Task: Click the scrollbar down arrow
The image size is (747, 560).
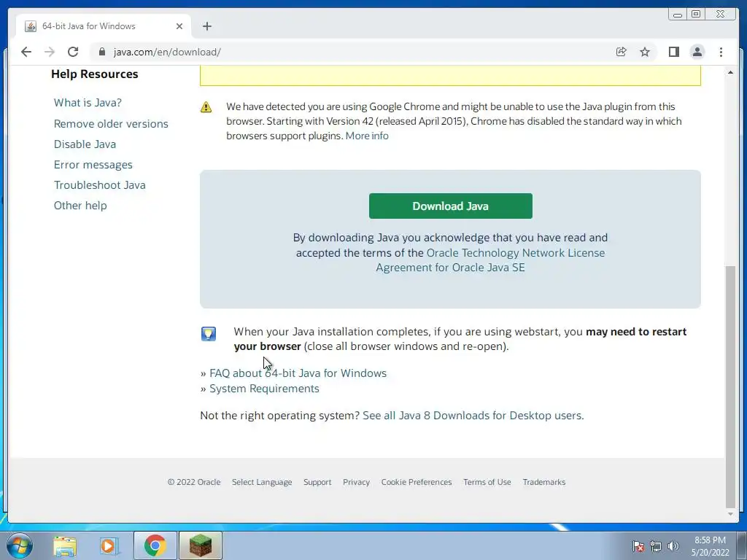Action: click(x=730, y=514)
